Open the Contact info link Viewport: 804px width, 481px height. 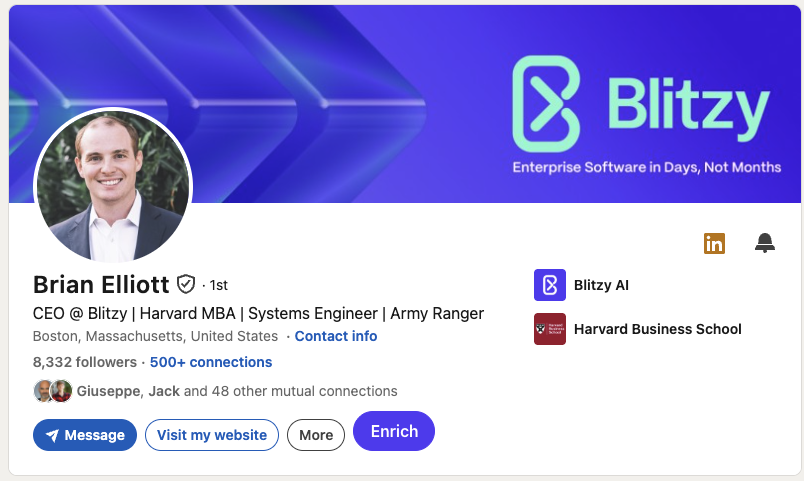click(x=336, y=336)
